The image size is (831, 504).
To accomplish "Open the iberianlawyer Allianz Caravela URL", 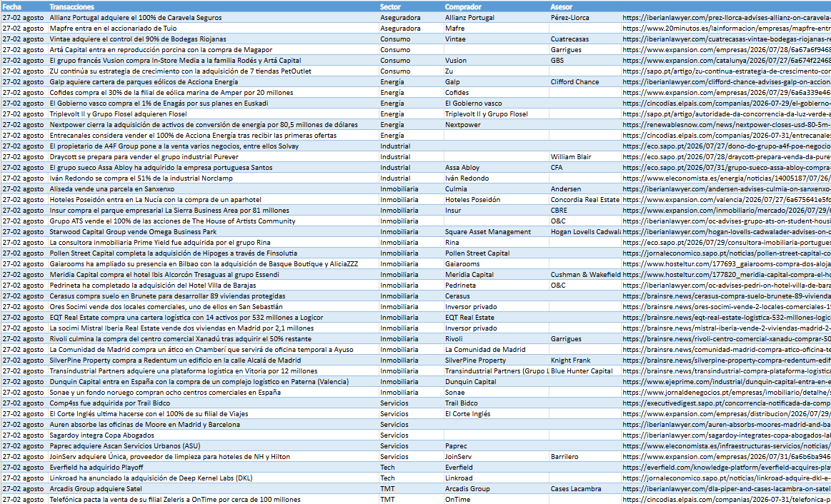I will tap(726, 17).
